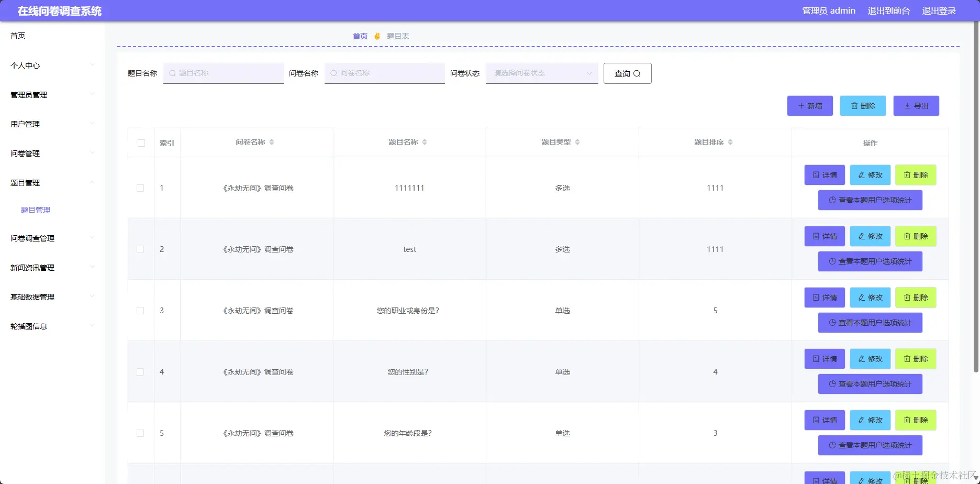The image size is (980, 484).
Task: Focus the 问卷名称 input field
Action: pos(385,73)
